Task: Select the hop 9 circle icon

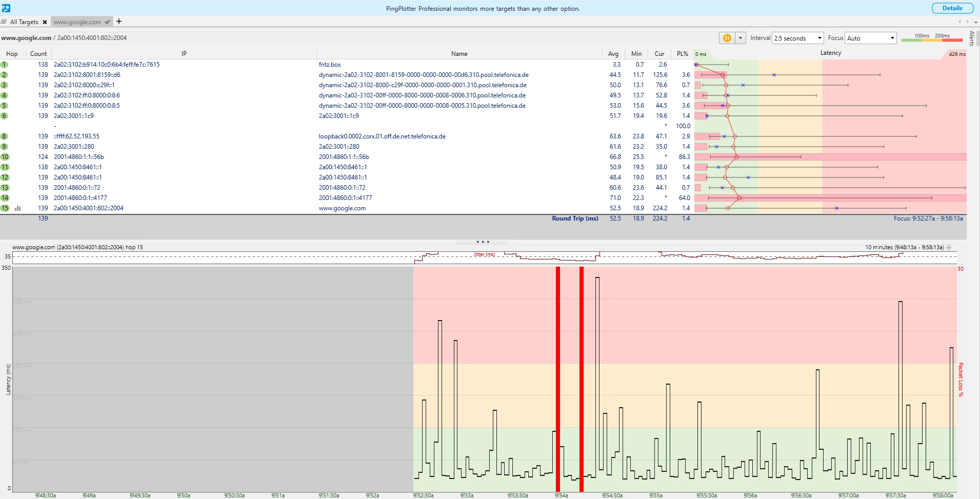Action: click(x=4, y=147)
